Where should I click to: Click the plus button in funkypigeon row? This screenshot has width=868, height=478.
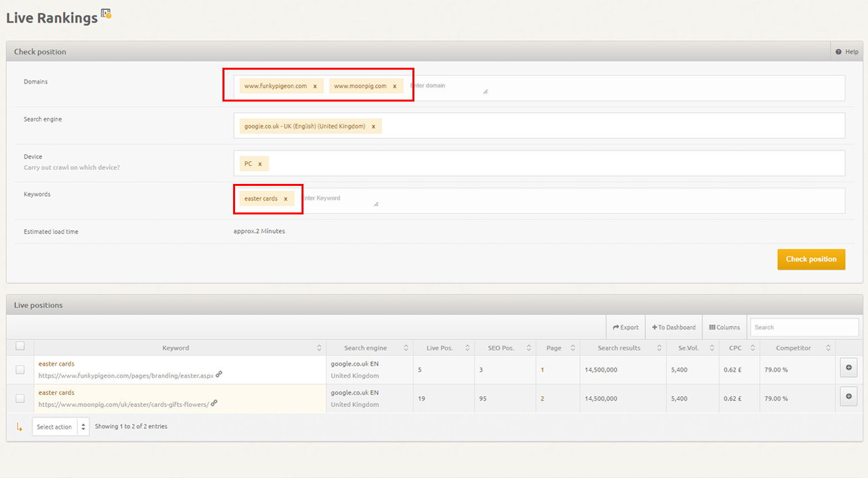[x=848, y=367]
